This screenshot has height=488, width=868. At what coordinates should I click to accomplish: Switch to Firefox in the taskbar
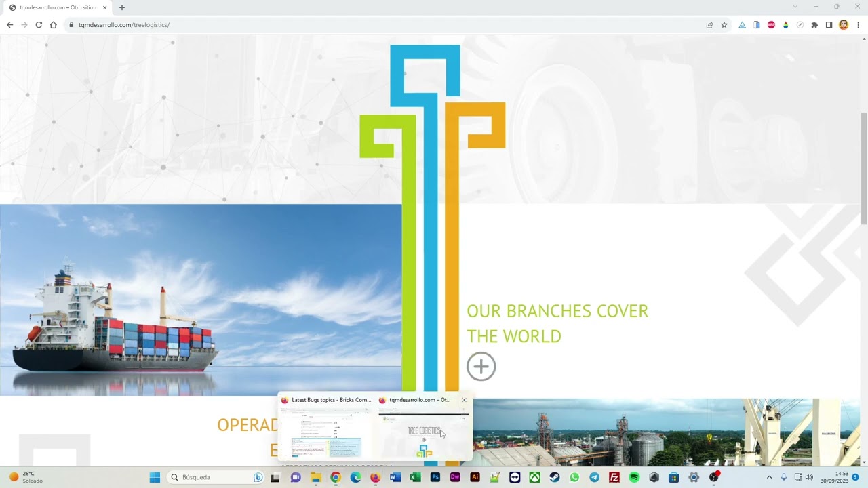375,477
